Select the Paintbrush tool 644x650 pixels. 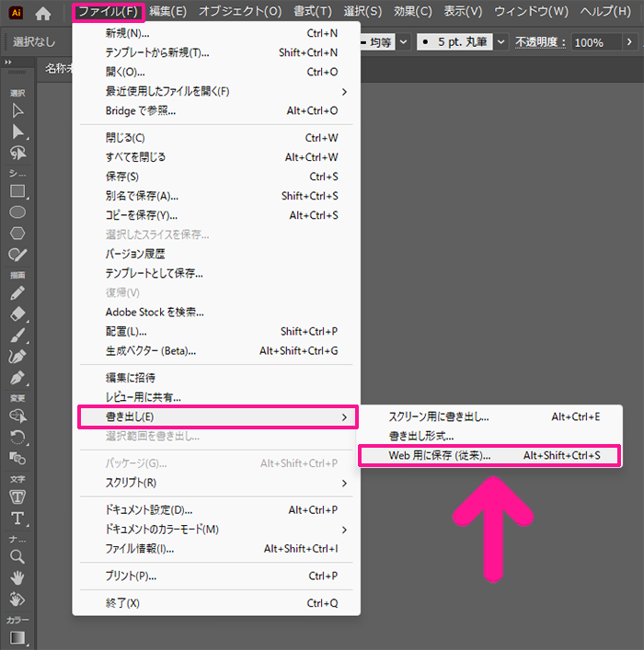point(17,336)
